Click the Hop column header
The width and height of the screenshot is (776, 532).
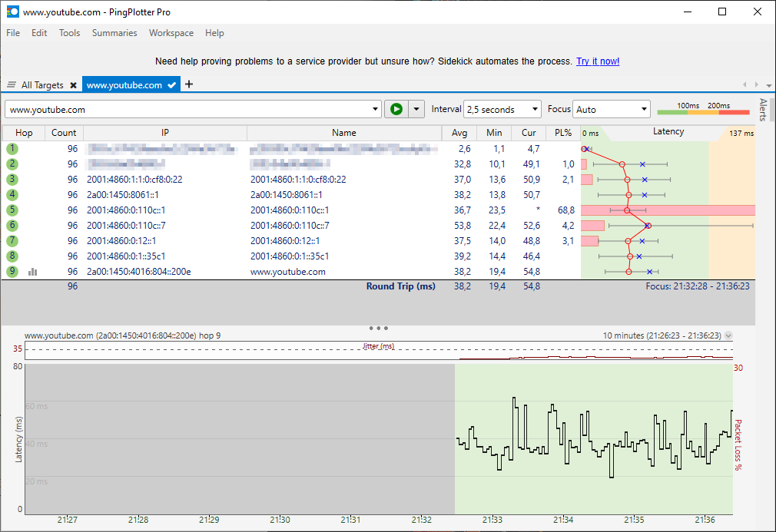(x=24, y=133)
